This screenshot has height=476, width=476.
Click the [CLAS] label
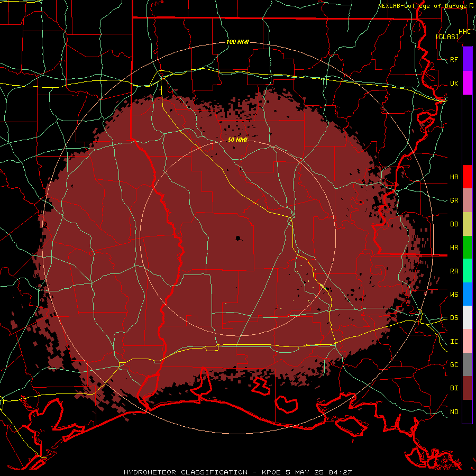pyautogui.click(x=447, y=36)
